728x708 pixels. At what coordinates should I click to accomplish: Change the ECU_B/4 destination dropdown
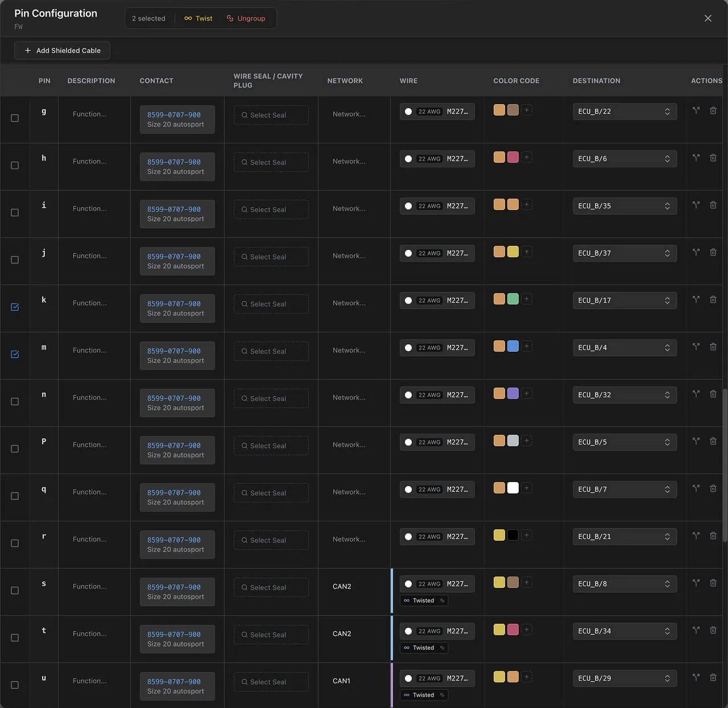point(624,348)
